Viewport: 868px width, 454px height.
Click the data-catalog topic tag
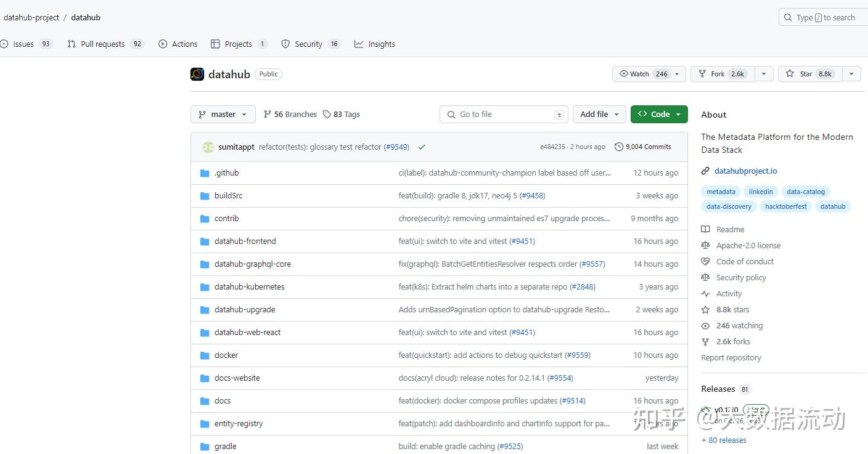(806, 192)
